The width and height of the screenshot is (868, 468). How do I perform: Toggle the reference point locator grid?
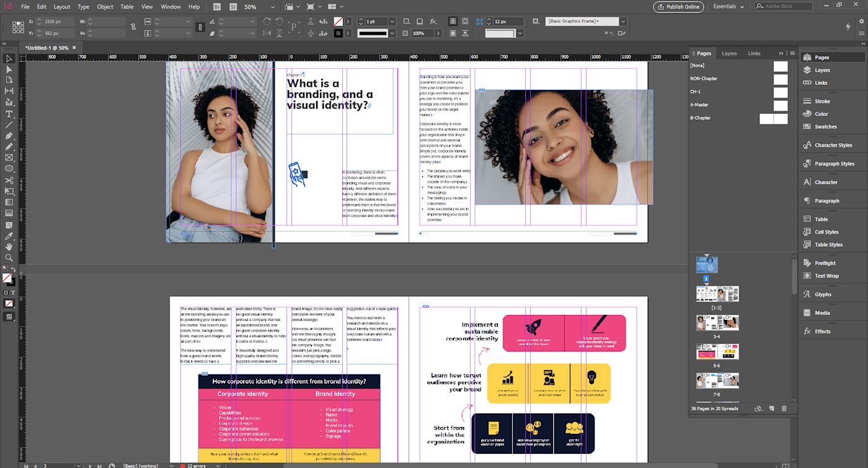click(18, 27)
